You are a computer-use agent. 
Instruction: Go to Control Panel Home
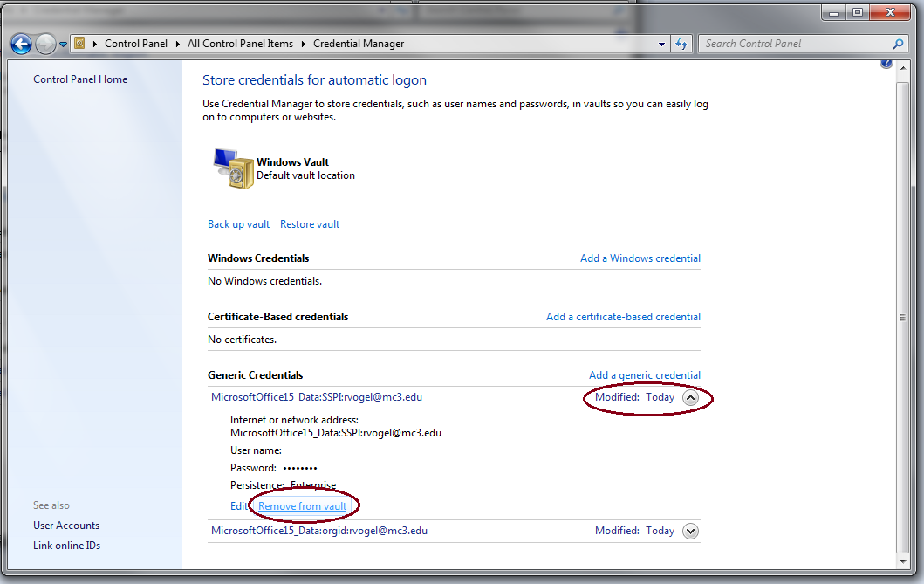(x=80, y=79)
